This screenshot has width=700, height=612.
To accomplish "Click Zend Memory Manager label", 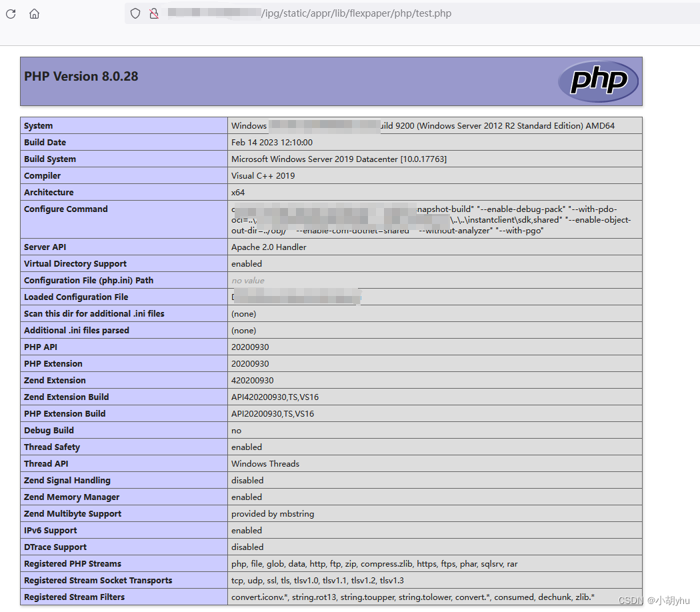I will pyautogui.click(x=71, y=497).
